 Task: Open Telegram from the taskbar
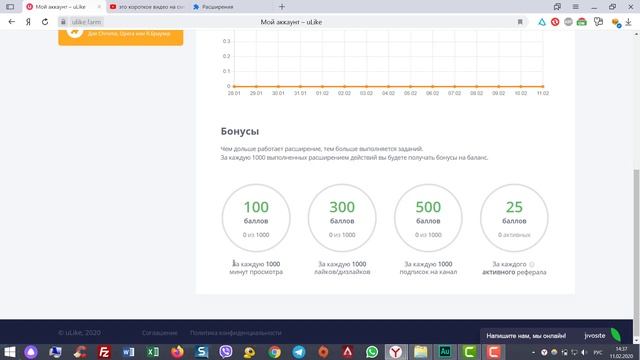pos(298,352)
